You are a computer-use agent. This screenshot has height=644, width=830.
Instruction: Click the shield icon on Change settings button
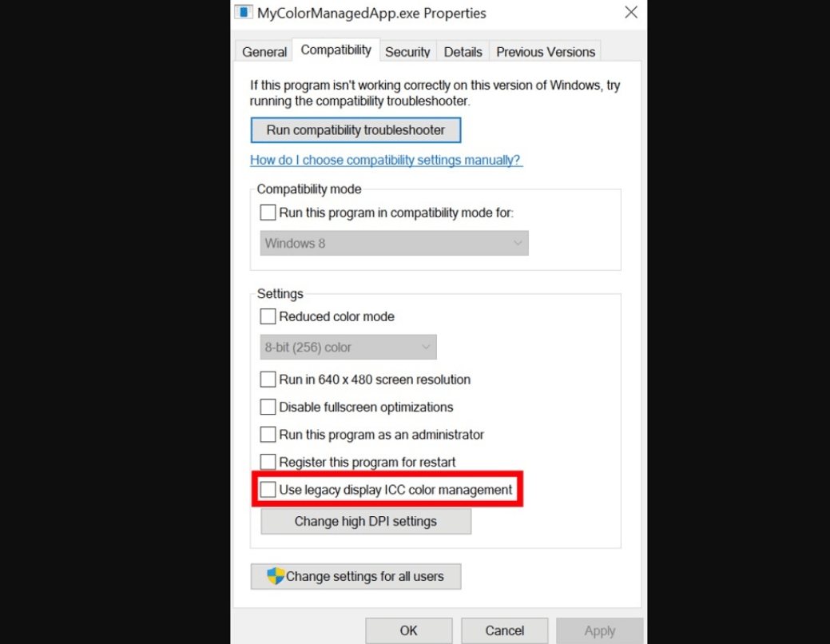[276, 575]
